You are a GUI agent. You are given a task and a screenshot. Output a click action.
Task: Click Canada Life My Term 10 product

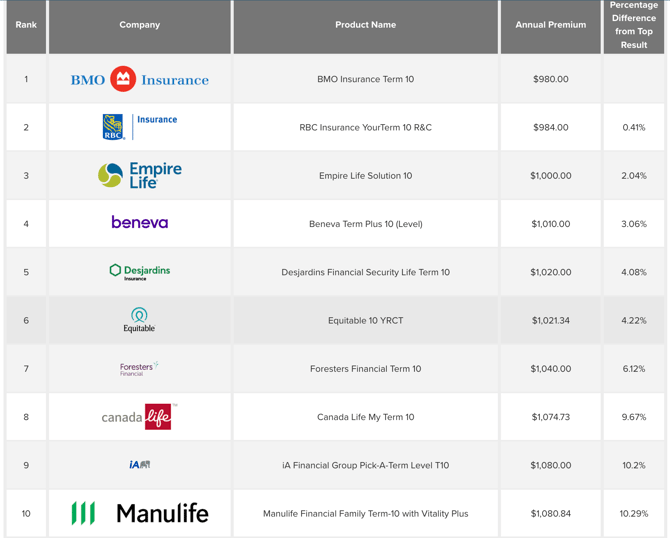(x=365, y=417)
